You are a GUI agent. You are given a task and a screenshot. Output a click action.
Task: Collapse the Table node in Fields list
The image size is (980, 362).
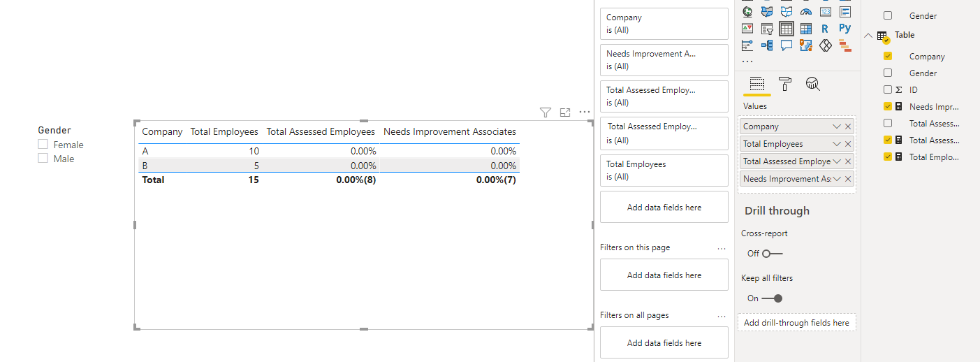click(x=868, y=35)
